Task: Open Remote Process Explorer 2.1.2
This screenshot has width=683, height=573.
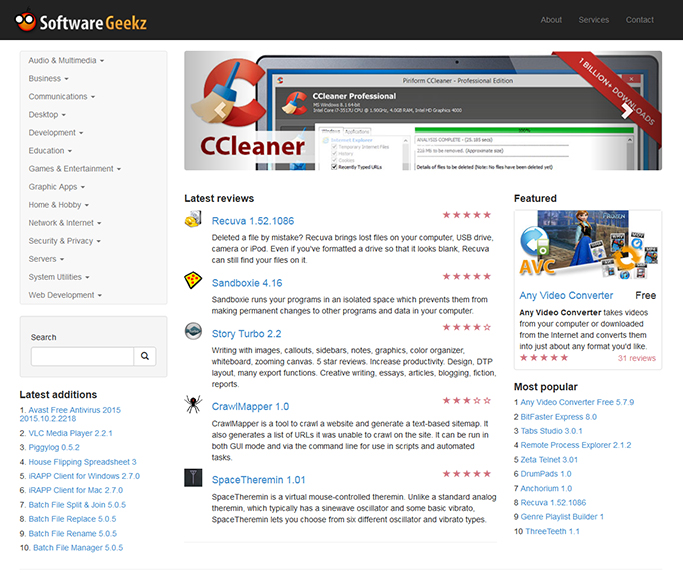Action: pos(576,445)
